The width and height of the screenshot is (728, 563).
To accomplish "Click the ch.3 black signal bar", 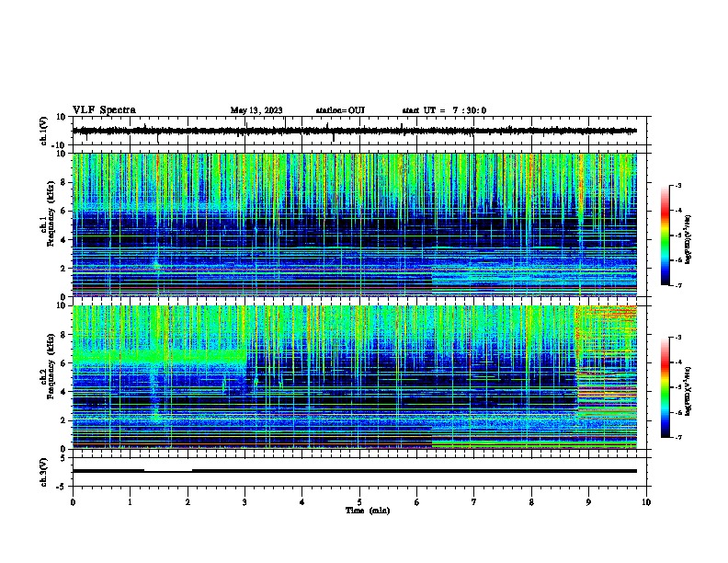I will coord(354,471).
